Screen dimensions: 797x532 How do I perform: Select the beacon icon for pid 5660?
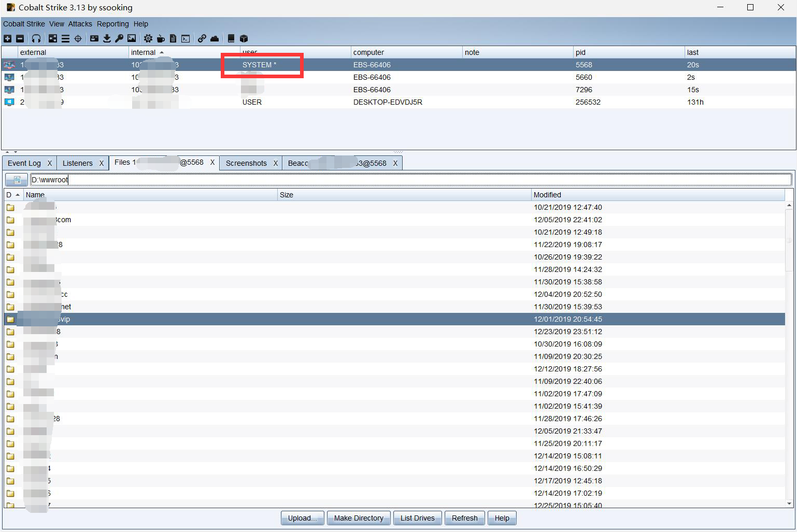pos(9,77)
